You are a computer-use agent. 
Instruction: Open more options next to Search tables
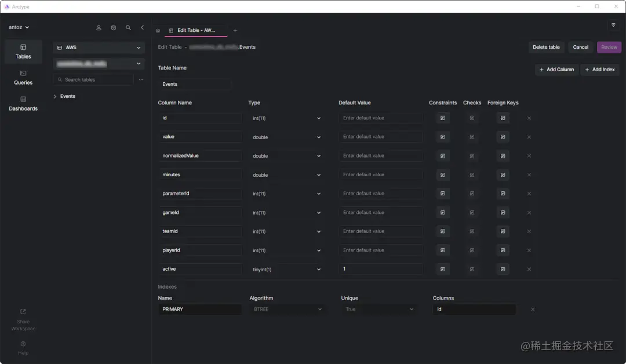[x=141, y=79]
